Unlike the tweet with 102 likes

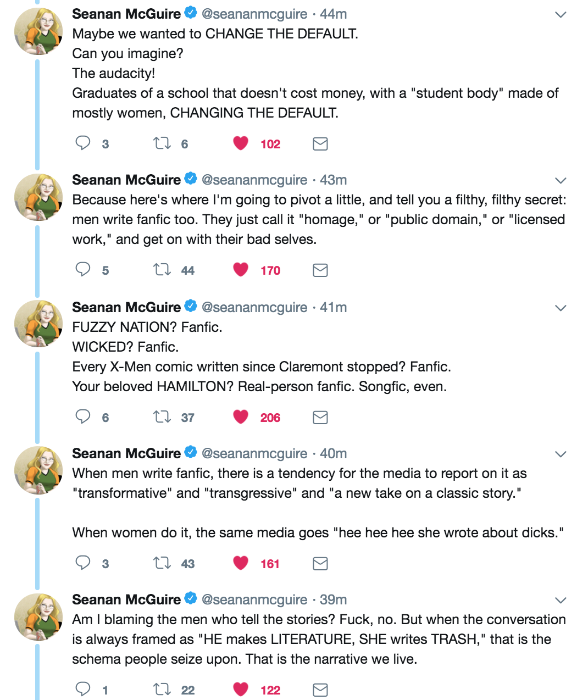pos(241,143)
